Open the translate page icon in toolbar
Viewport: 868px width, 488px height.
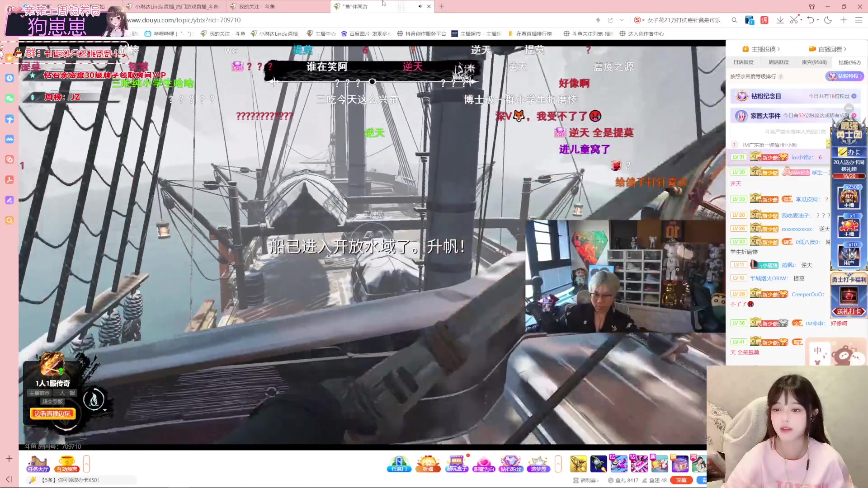pos(764,20)
